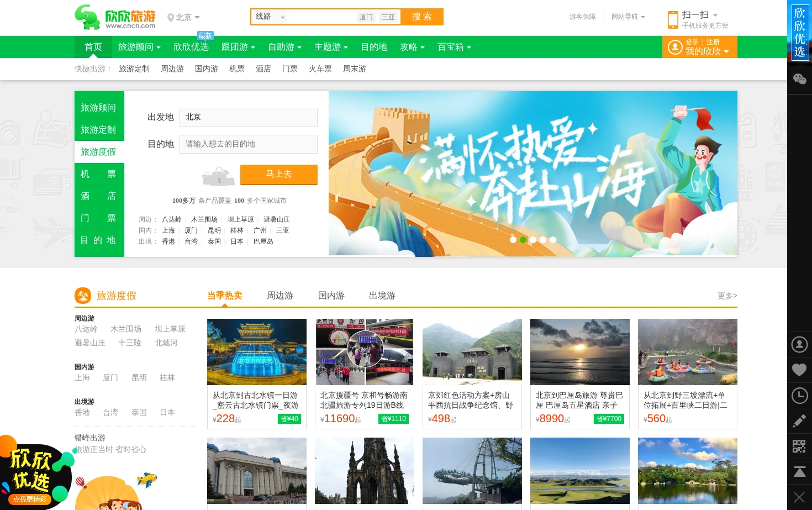
Task: Open 目的地 in the navigation bar
Action: 374,47
